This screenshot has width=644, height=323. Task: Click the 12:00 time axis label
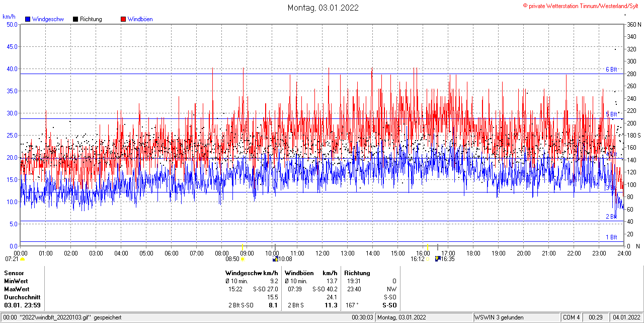point(322,253)
